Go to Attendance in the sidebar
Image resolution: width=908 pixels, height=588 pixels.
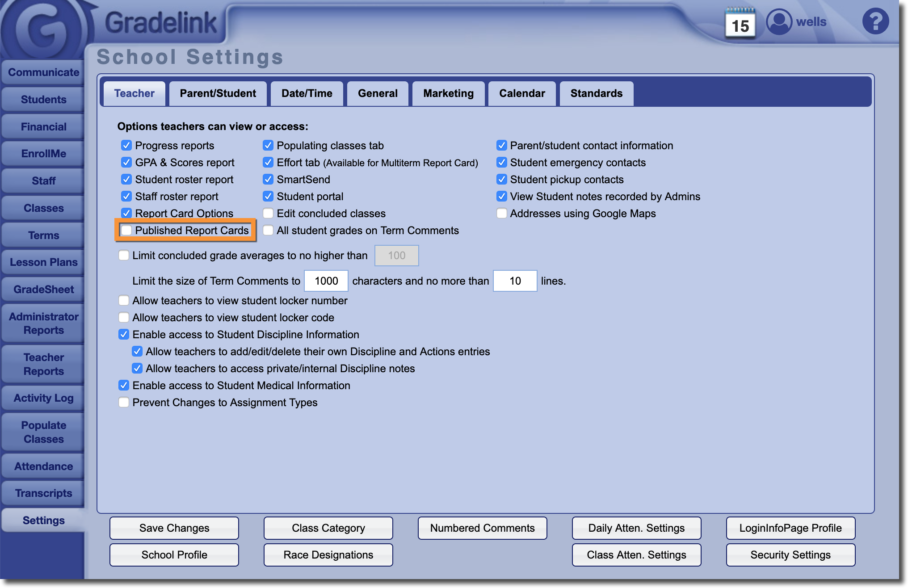tap(43, 466)
